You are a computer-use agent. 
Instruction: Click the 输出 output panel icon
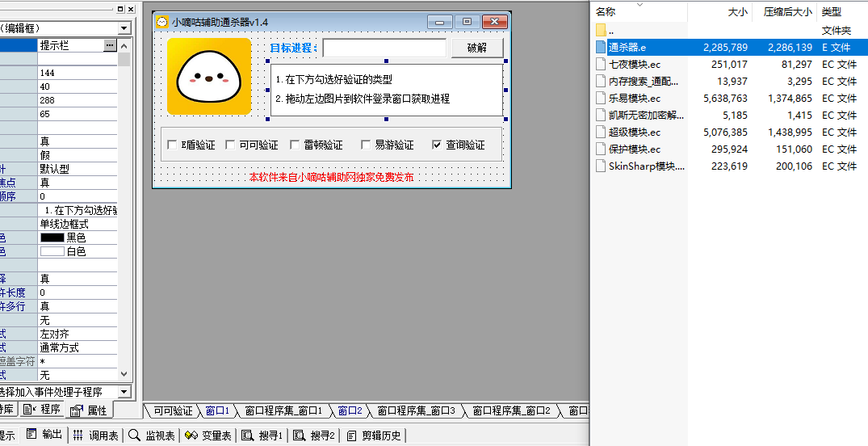(32, 435)
